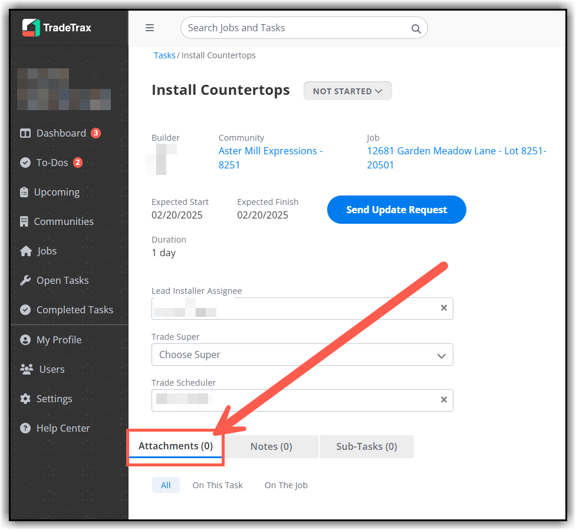The image size is (576, 530).
Task: Click the Upcoming clipboard icon
Action: 24,192
